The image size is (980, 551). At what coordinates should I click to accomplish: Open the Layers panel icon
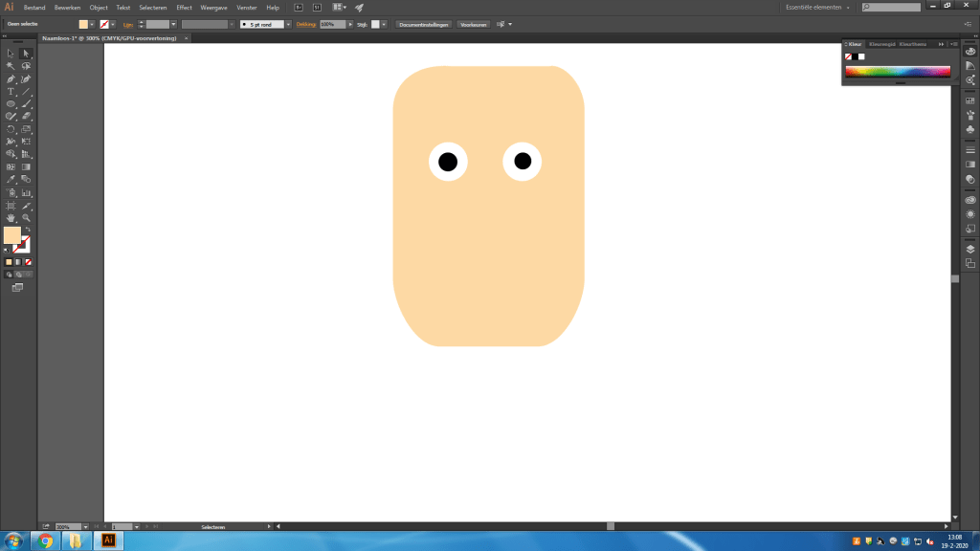[x=969, y=249]
